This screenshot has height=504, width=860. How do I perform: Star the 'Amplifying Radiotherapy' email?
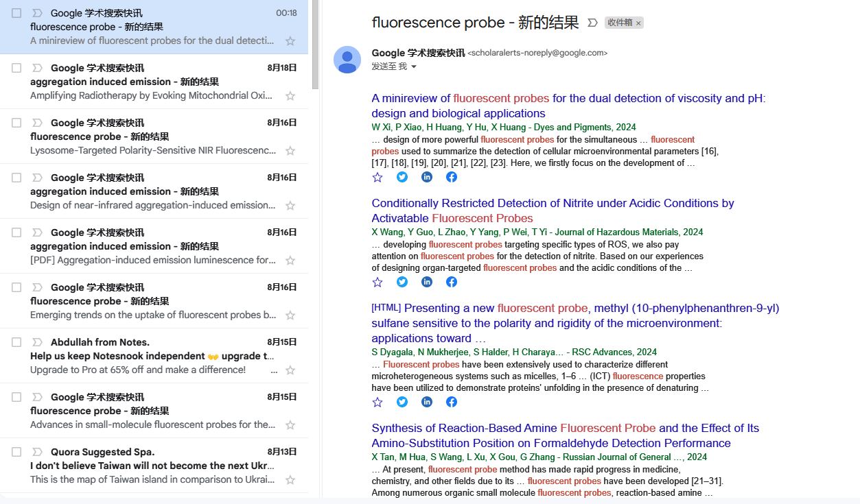290,96
